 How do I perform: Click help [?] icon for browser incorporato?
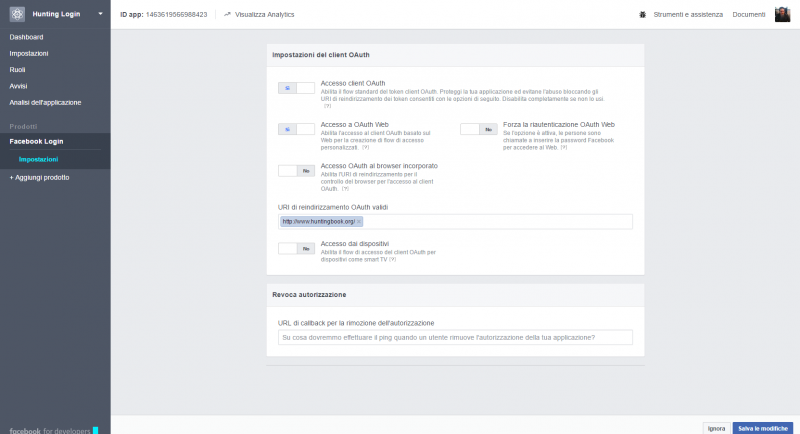pos(345,189)
